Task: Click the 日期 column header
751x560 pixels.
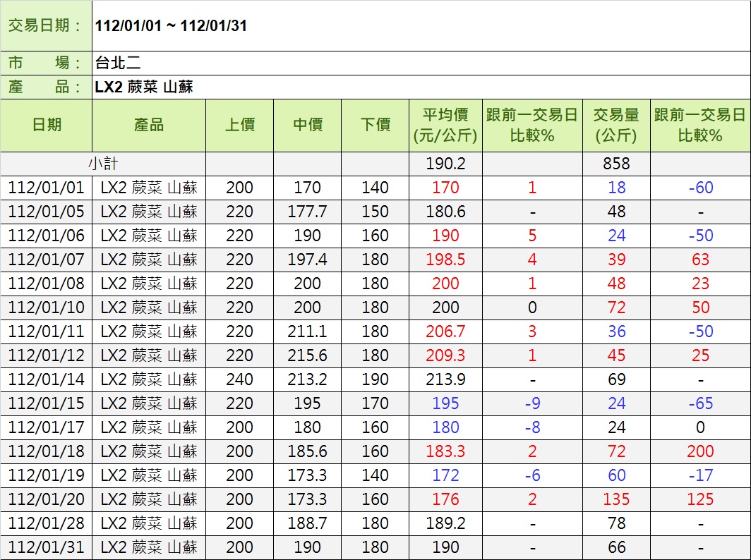Action: pyautogui.click(x=47, y=125)
